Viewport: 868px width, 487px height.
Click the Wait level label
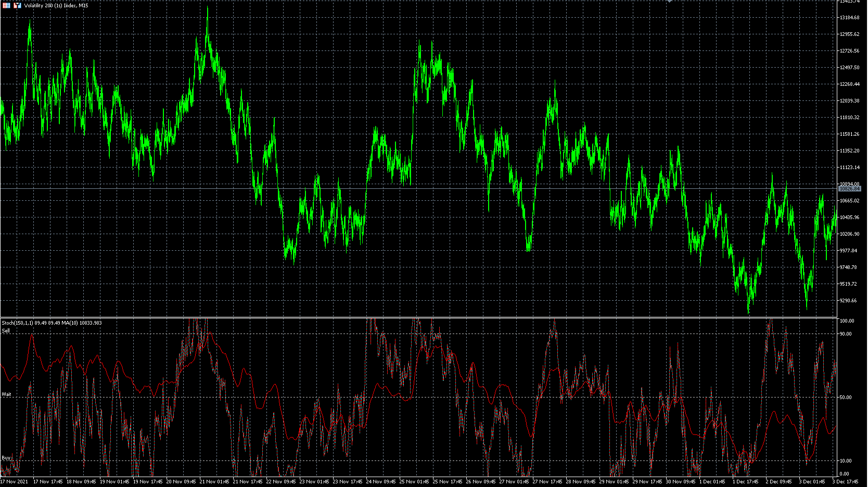pyautogui.click(x=6, y=394)
